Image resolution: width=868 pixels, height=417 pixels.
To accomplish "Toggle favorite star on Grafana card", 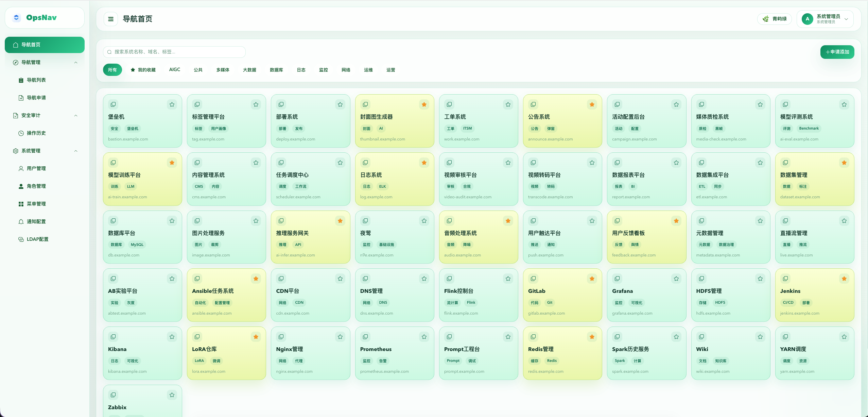I will pos(676,279).
